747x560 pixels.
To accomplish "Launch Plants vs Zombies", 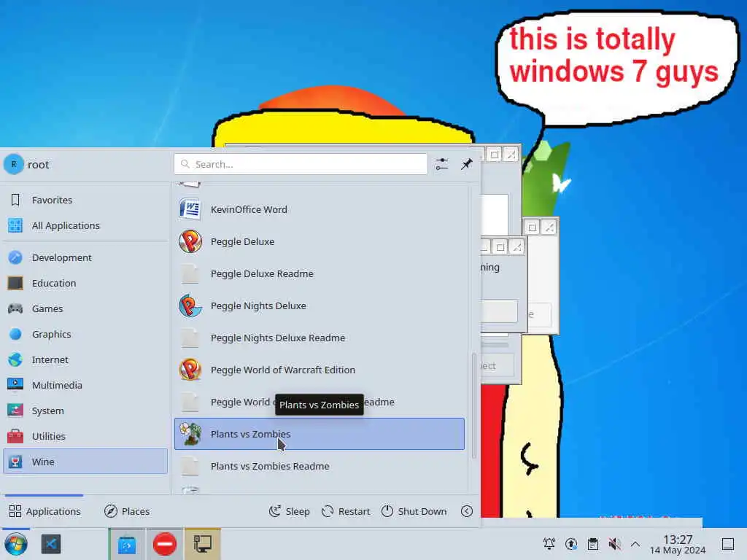I will point(320,434).
